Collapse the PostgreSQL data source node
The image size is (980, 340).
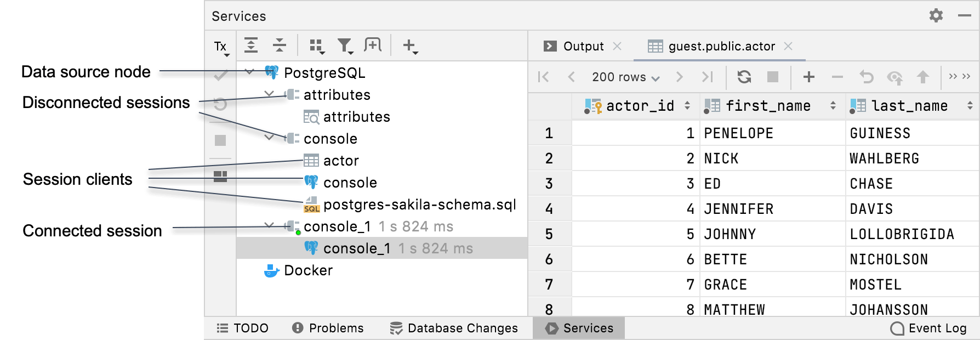[x=250, y=72]
